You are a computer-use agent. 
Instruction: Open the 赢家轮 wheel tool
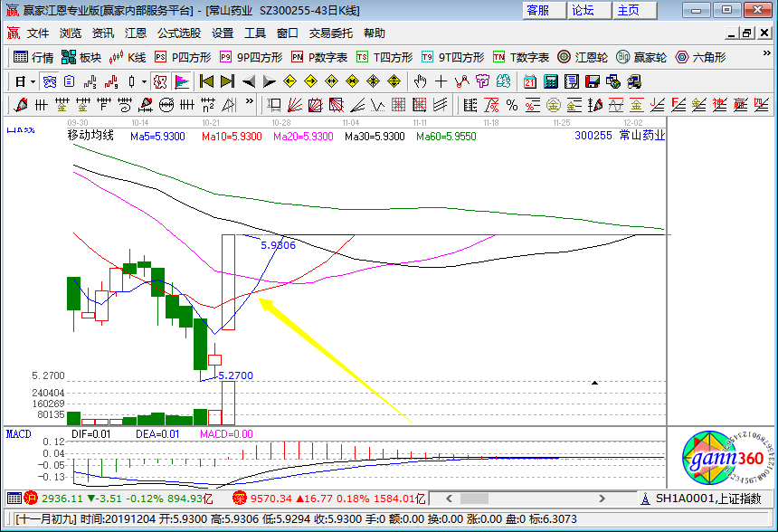pos(641,58)
